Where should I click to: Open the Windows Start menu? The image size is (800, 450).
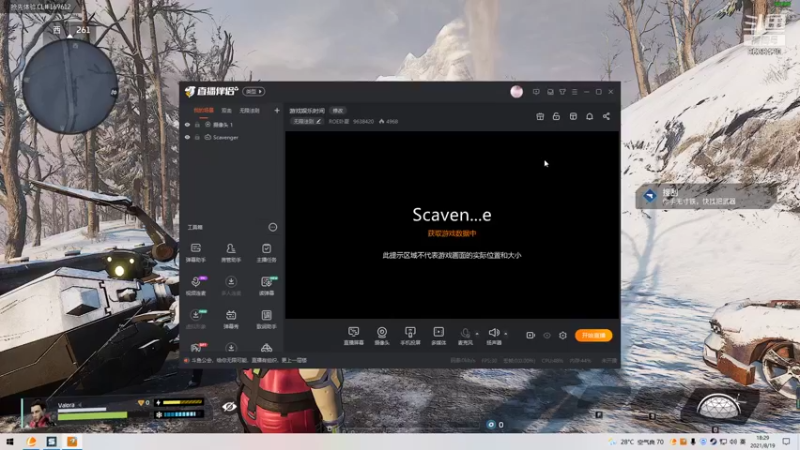click(x=10, y=441)
